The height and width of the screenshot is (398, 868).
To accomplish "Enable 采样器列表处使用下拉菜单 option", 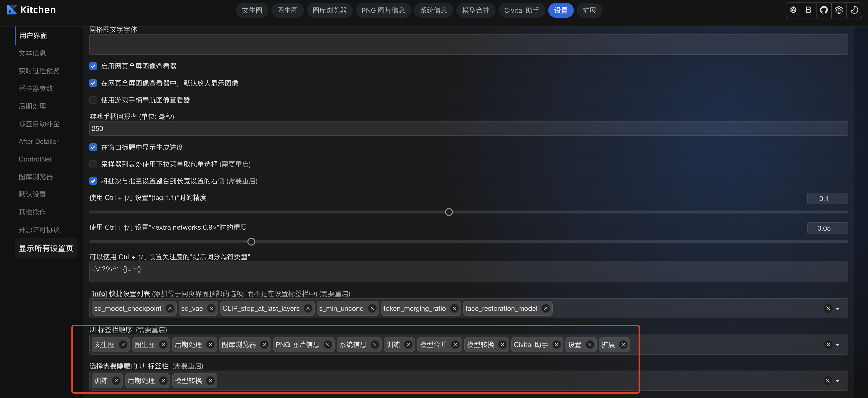I will click(x=93, y=164).
